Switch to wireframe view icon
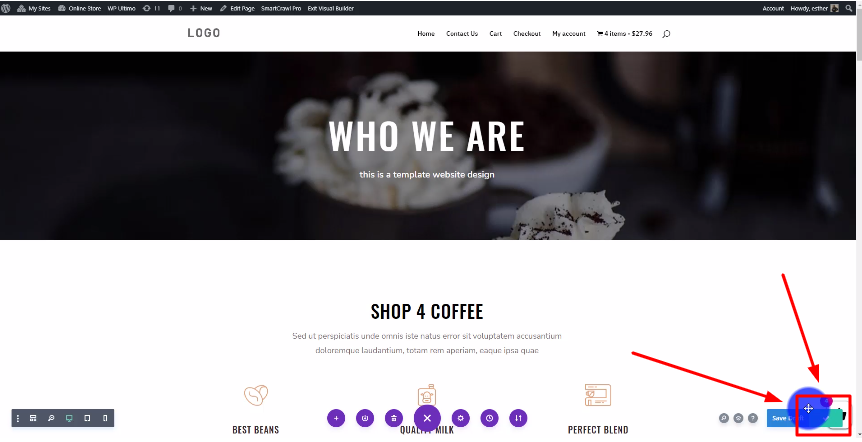This screenshot has width=862, height=442. click(33, 418)
